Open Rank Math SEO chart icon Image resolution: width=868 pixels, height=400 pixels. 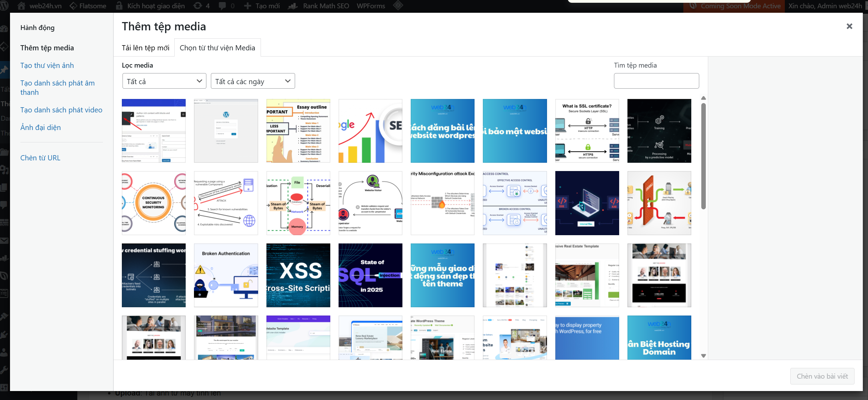click(293, 6)
